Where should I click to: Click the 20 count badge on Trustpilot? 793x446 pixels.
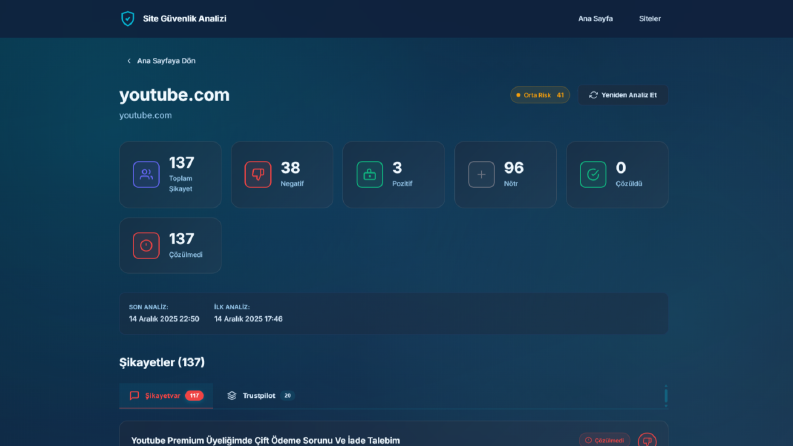(287, 395)
